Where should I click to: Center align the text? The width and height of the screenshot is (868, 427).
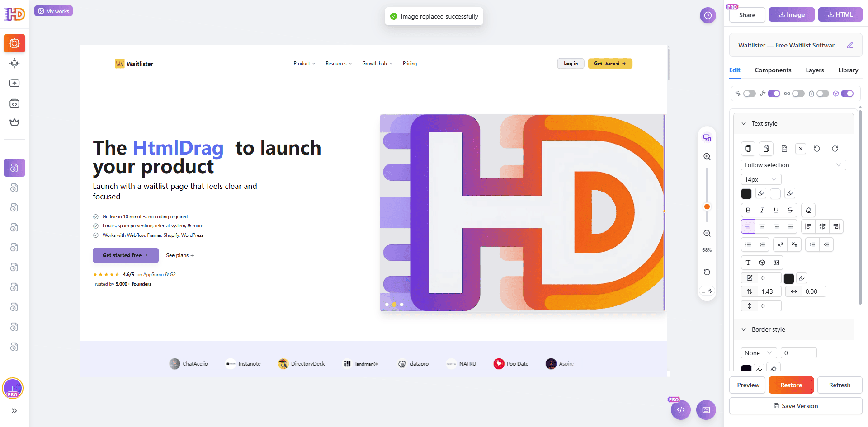click(x=762, y=226)
